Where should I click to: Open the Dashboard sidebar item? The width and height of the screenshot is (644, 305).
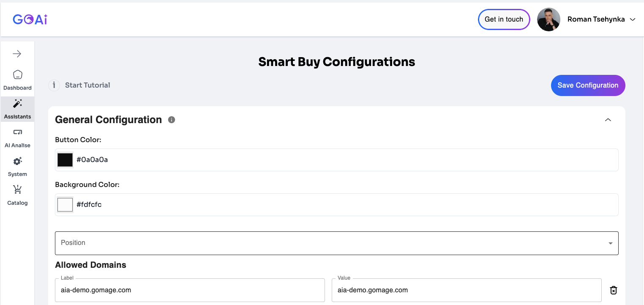coord(17,80)
